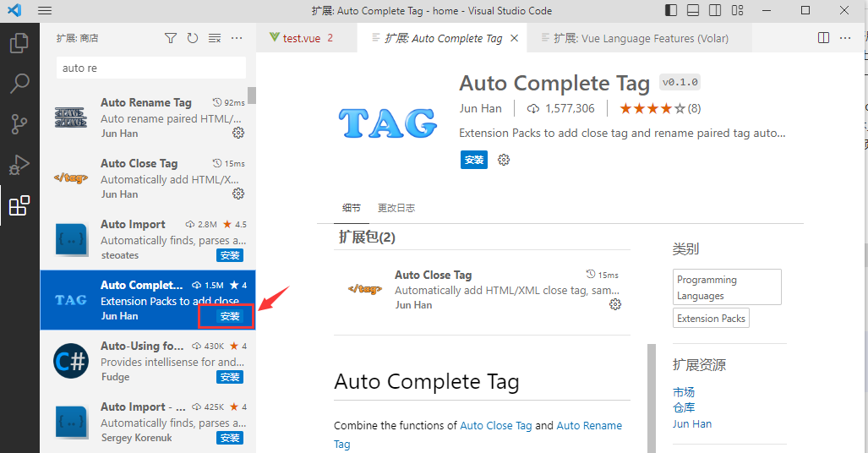Click the extensions list scrollbar thumb
This screenshot has width=868, height=453.
[252, 96]
